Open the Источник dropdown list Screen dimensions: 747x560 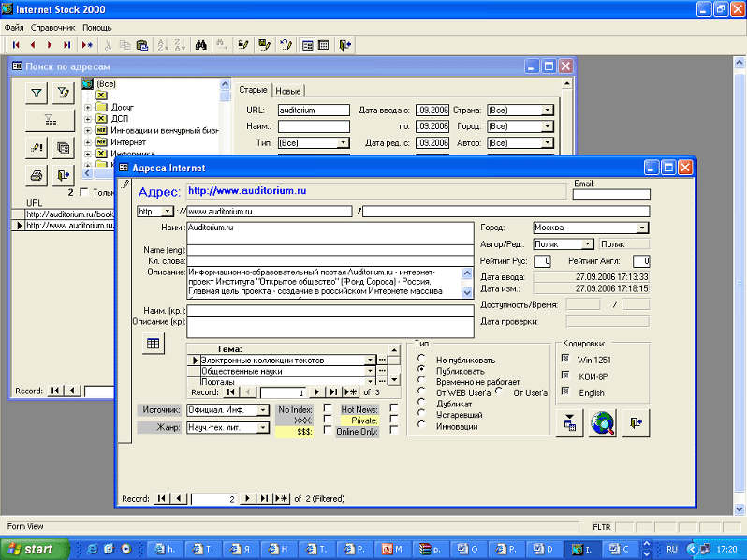pyautogui.click(x=263, y=409)
